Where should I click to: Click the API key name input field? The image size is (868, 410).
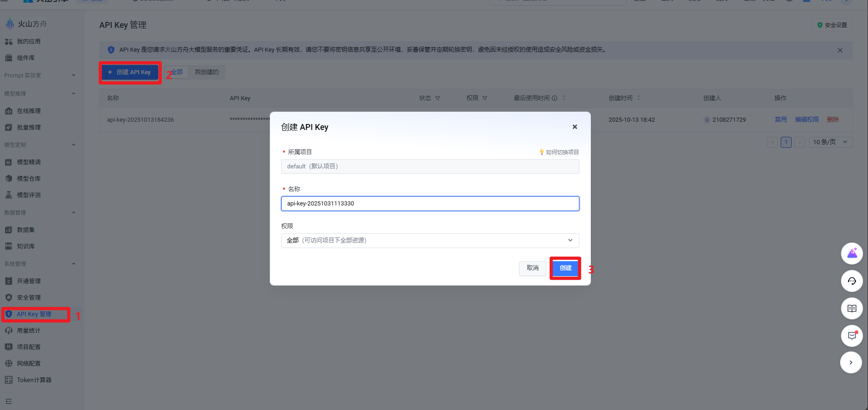point(430,204)
